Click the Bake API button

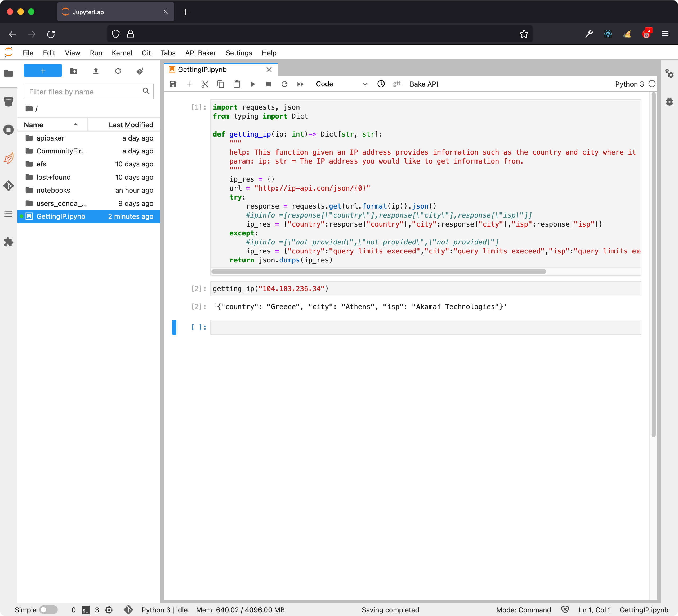423,84
